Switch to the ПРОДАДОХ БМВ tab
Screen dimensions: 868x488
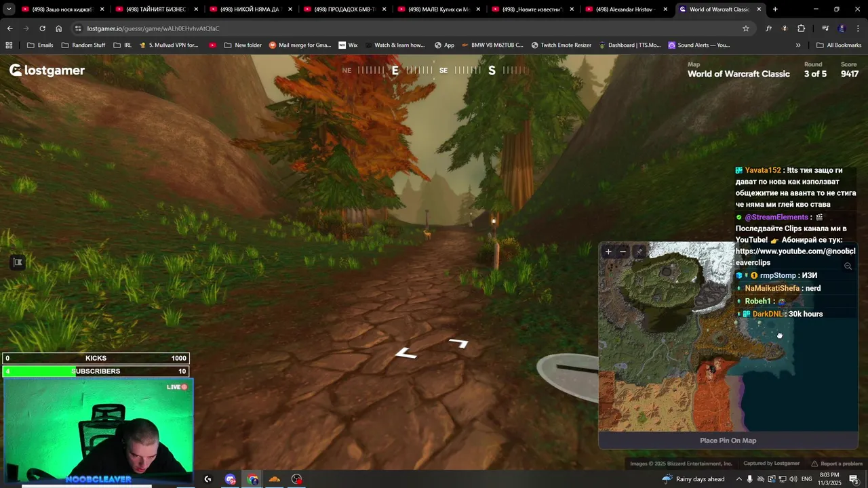(x=345, y=9)
